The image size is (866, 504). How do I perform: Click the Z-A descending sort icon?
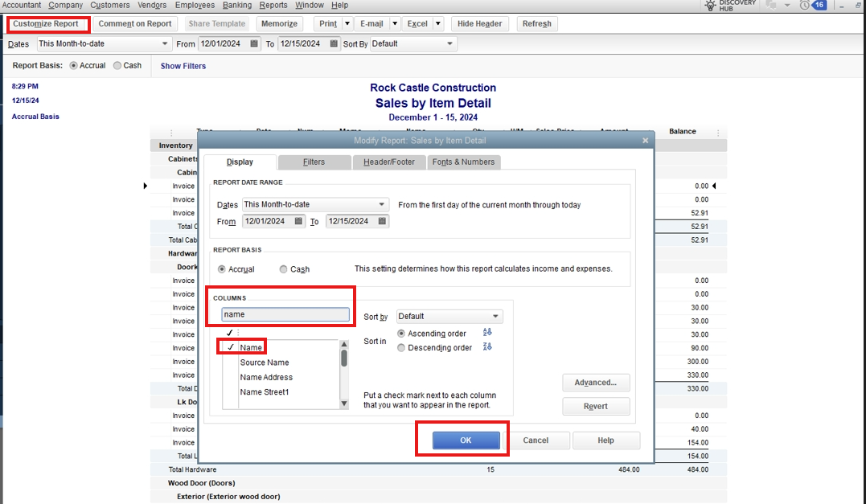(487, 346)
